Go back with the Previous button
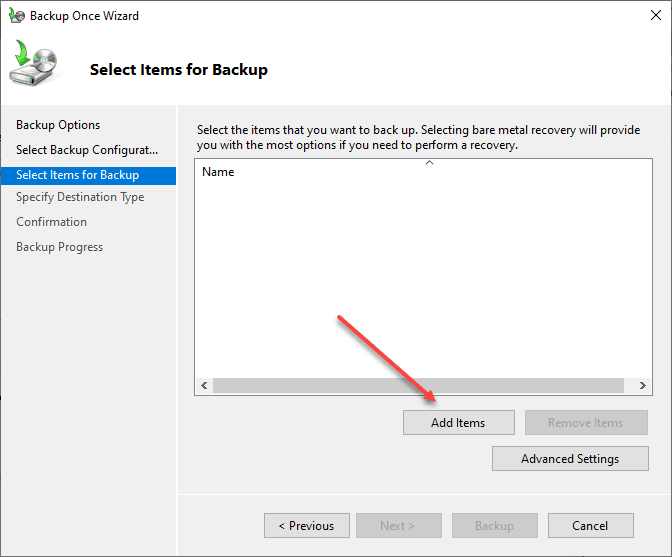 [306, 526]
